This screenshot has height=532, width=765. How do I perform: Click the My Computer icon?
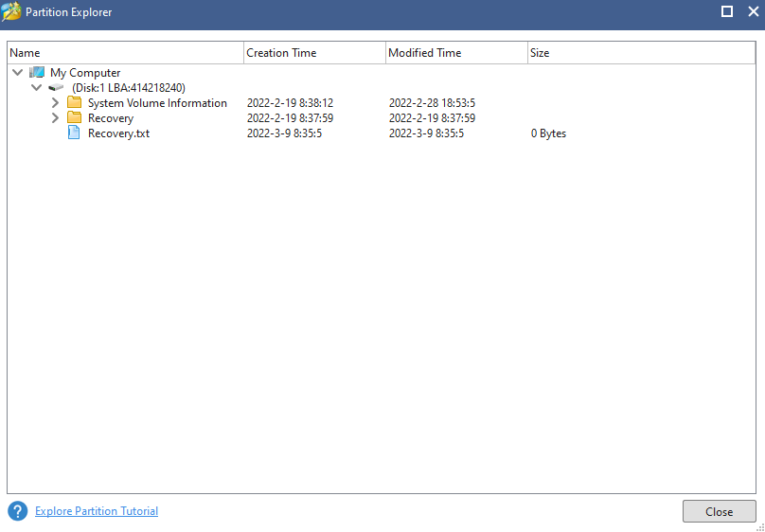(x=37, y=73)
